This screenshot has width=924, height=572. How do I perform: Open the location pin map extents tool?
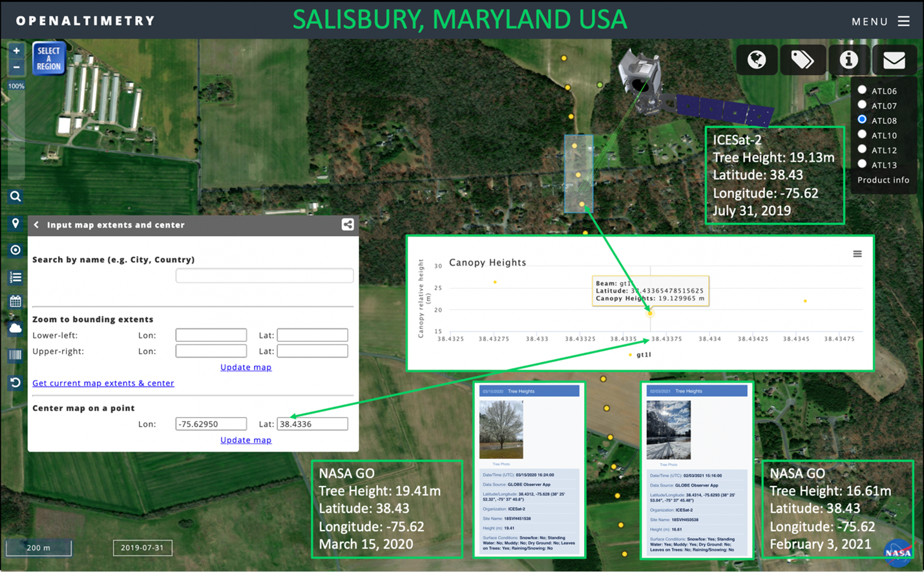click(x=16, y=223)
